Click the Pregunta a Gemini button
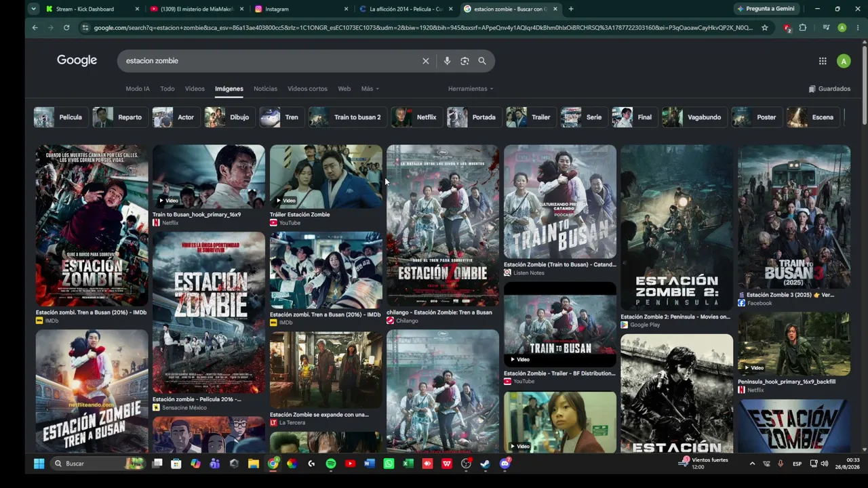Screen dimensions: 868x488 765,9
